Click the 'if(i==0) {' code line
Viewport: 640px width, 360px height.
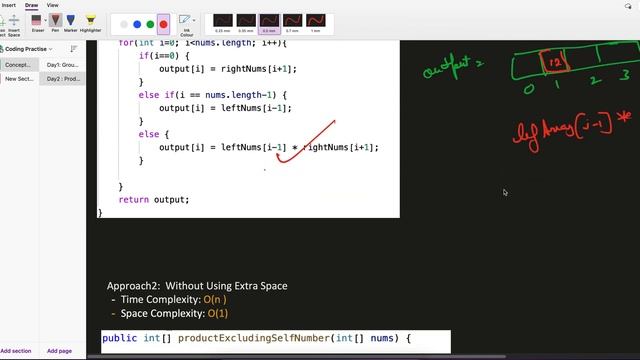(x=164, y=56)
